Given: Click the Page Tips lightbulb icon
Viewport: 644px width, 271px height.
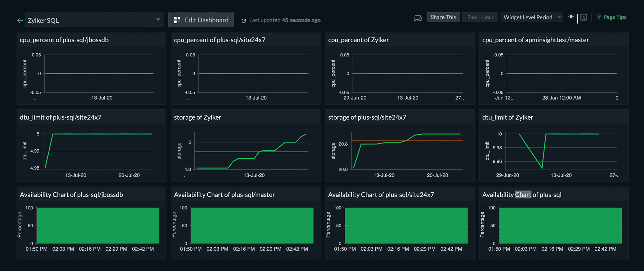Looking at the screenshot, I should coord(599,17).
